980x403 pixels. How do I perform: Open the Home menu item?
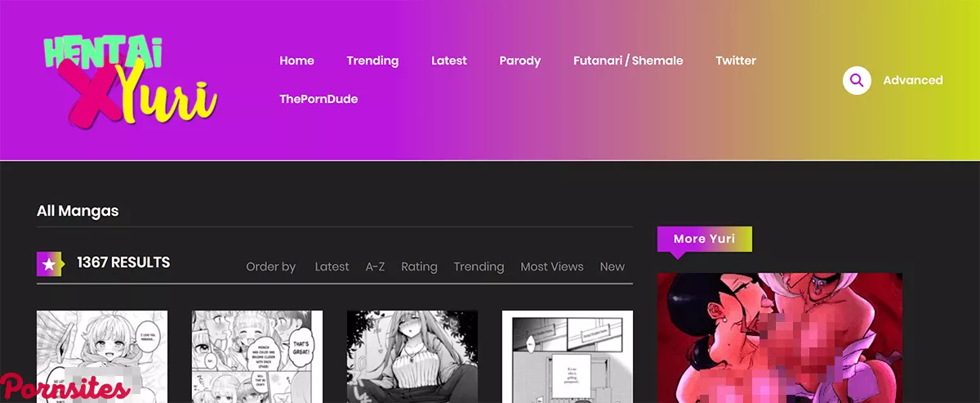tap(296, 60)
